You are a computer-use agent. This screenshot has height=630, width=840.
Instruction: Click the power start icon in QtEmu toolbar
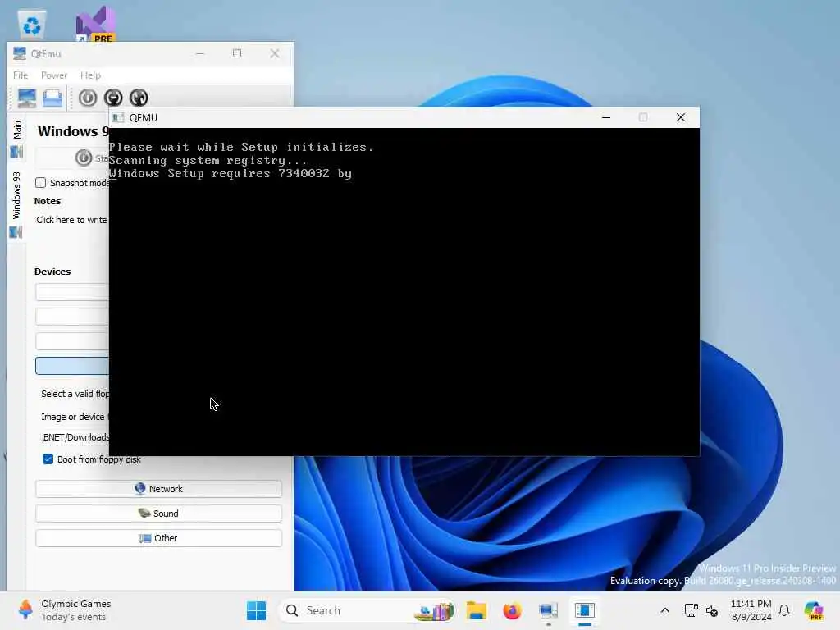pos(88,98)
